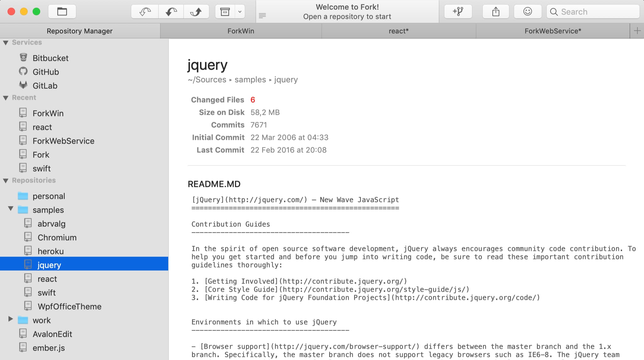Select the ember.js repository

pos(49,348)
